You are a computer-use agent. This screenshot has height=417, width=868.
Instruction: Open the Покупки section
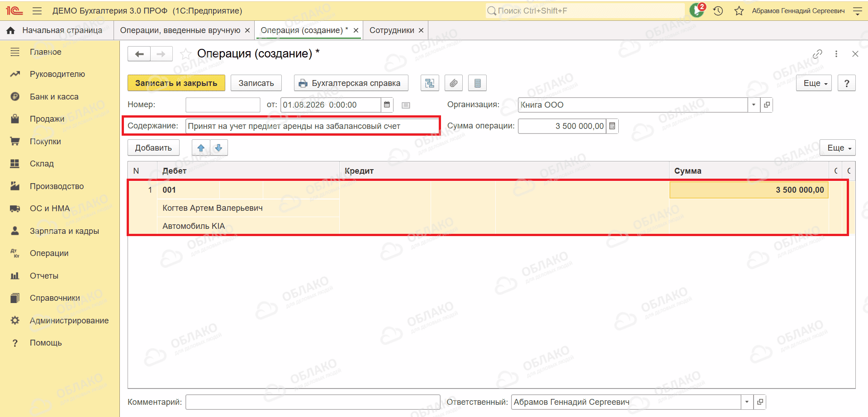tap(60, 142)
